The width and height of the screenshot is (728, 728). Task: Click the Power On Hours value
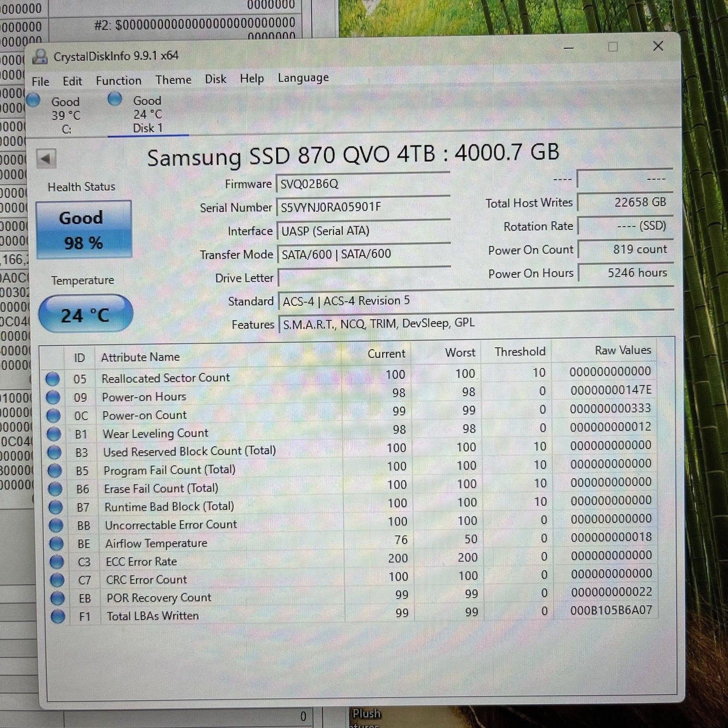pos(626,273)
